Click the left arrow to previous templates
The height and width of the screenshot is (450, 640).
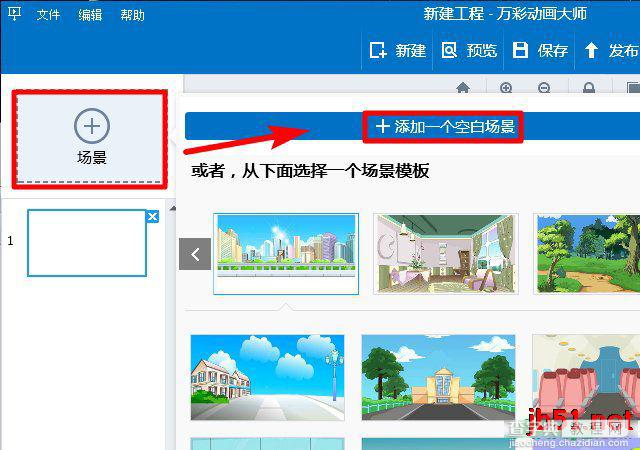tap(195, 254)
